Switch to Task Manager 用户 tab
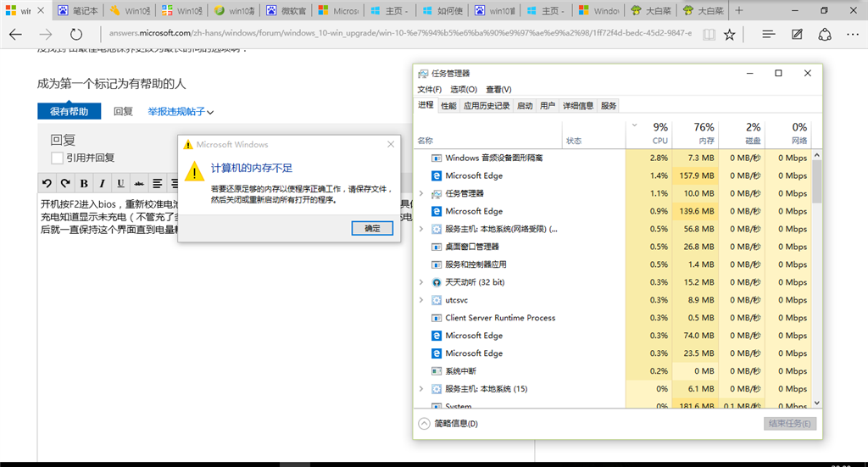Image resolution: width=868 pixels, height=467 pixels. [548, 106]
